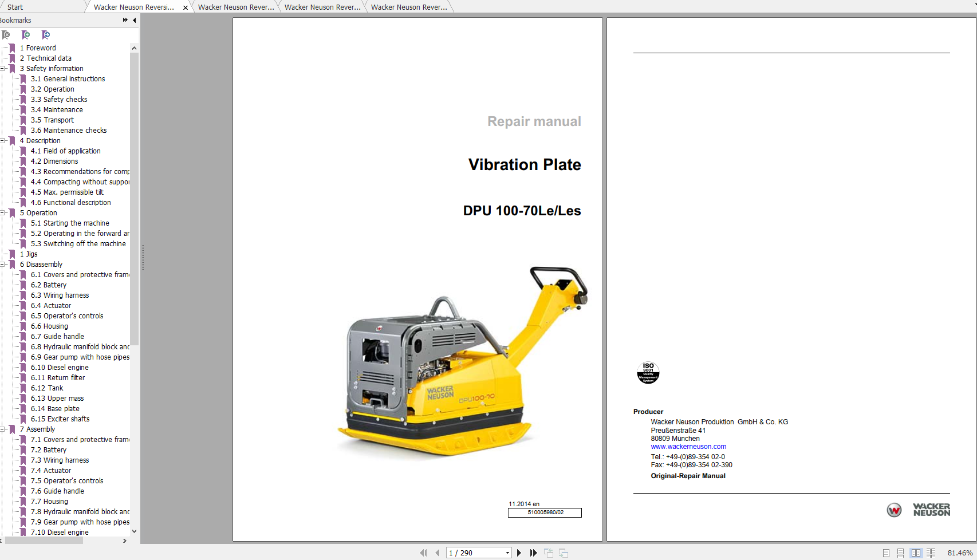Click bookmark icon beside 7.6 Guide handle
Viewport: 977px width, 560px height.
(23, 491)
